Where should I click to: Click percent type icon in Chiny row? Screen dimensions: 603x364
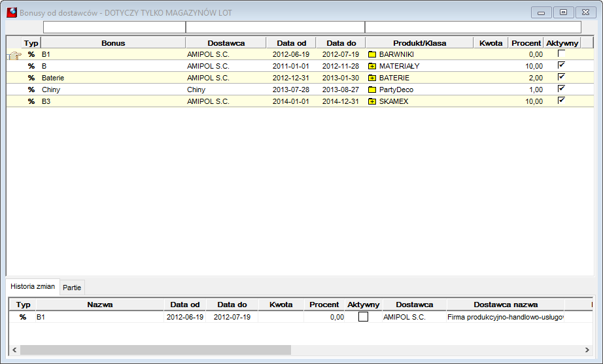[31, 90]
